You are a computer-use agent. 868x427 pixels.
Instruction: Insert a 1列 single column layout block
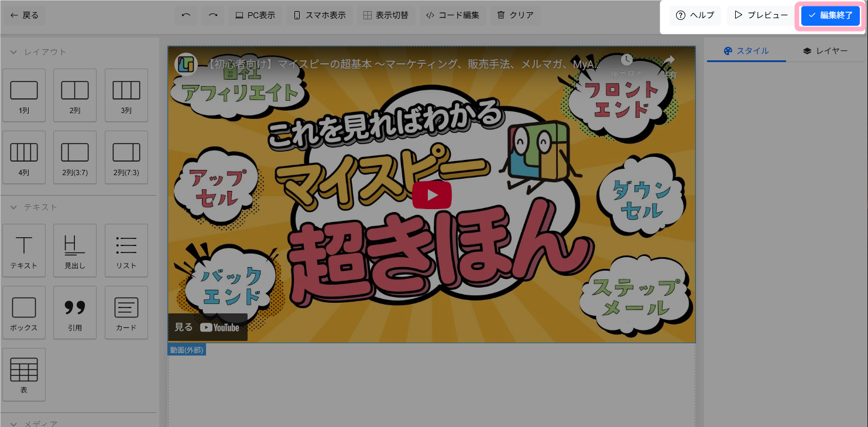(24, 95)
